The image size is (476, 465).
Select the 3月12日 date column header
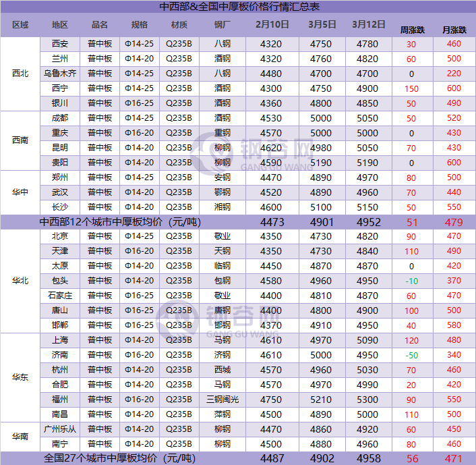(x=367, y=25)
